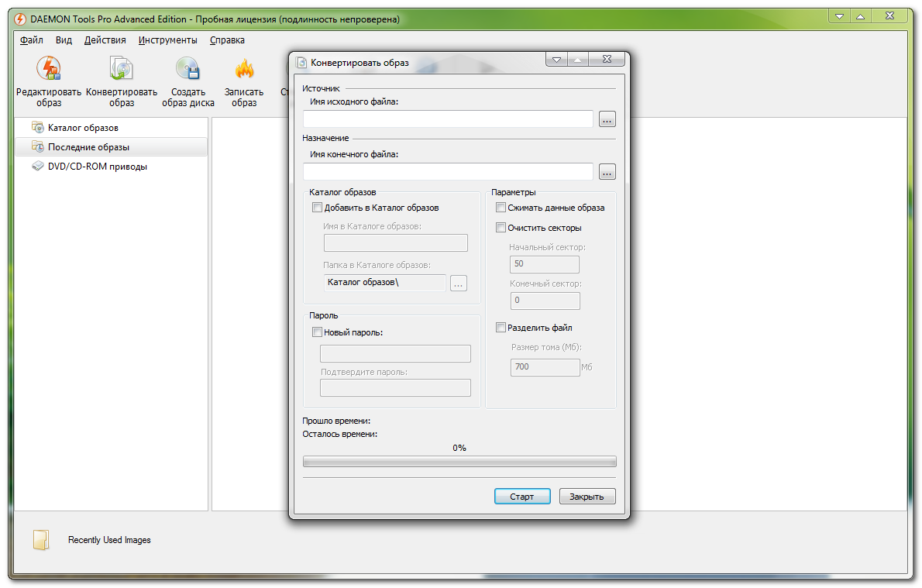Click the Recently Used Images folder icon
This screenshot has width=922, height=588.
41,540
